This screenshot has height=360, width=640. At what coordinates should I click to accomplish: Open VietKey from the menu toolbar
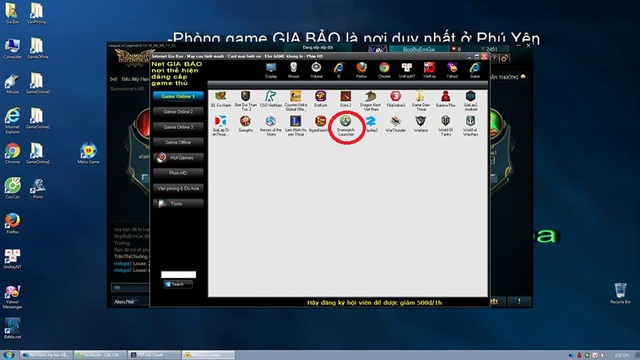429,70
